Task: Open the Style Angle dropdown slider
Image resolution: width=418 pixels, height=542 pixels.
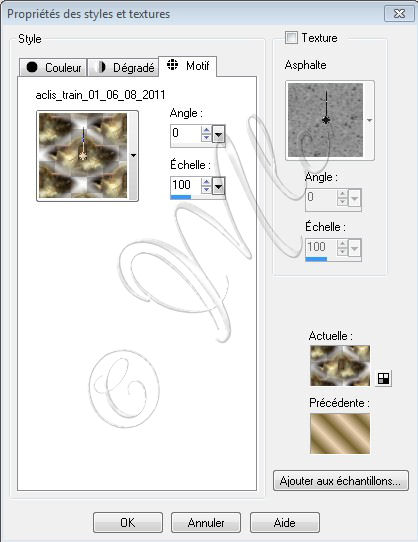Action: [218, 134]
